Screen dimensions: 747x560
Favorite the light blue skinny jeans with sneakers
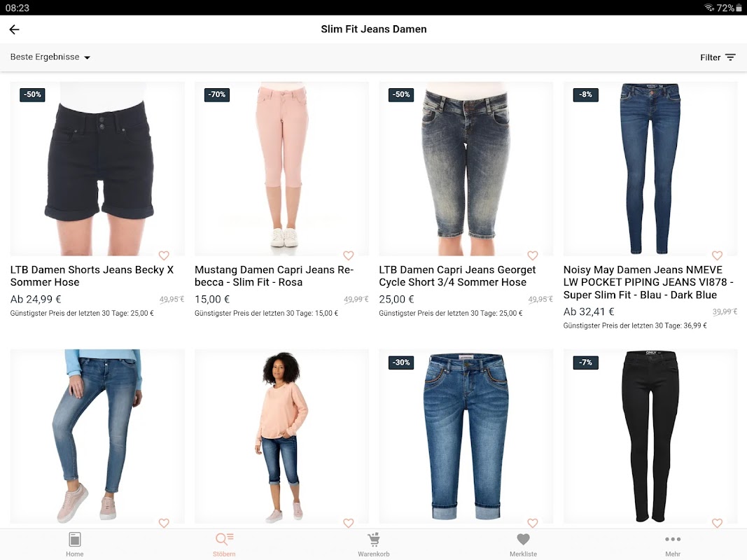(164, 523)
